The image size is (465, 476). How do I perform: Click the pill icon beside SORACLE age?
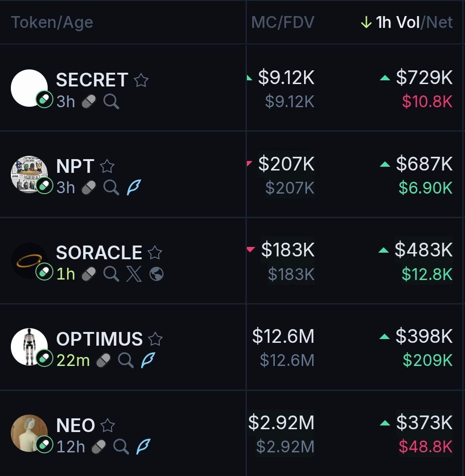(x=89, y=274)
